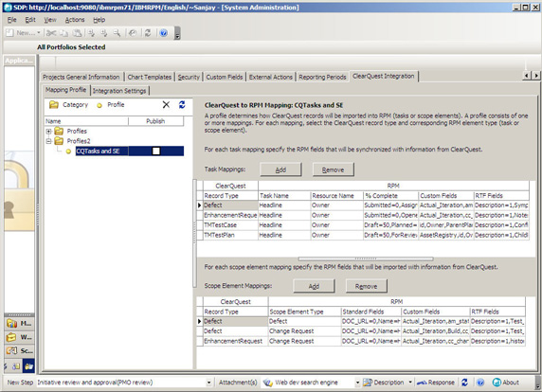The height and width of the screenshot is (392, 542).
Task: Click Remove button for Task Mappings
Action: click(x=334, y=169)
